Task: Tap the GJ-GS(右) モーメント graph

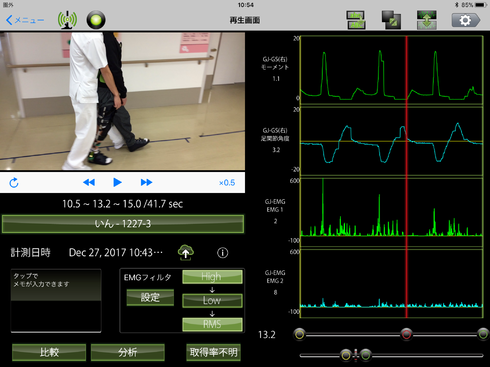Action: click(392, 70)
